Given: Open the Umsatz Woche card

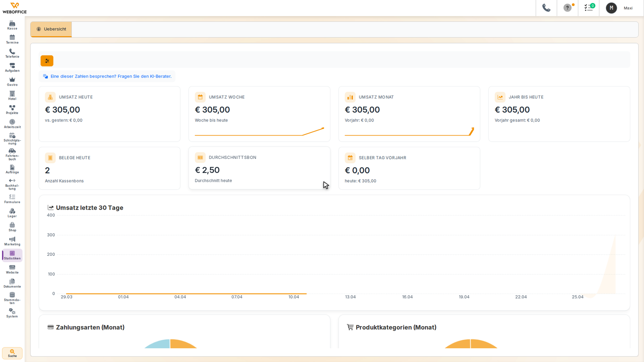Looking at the screenshot, I should coord(259,114).
